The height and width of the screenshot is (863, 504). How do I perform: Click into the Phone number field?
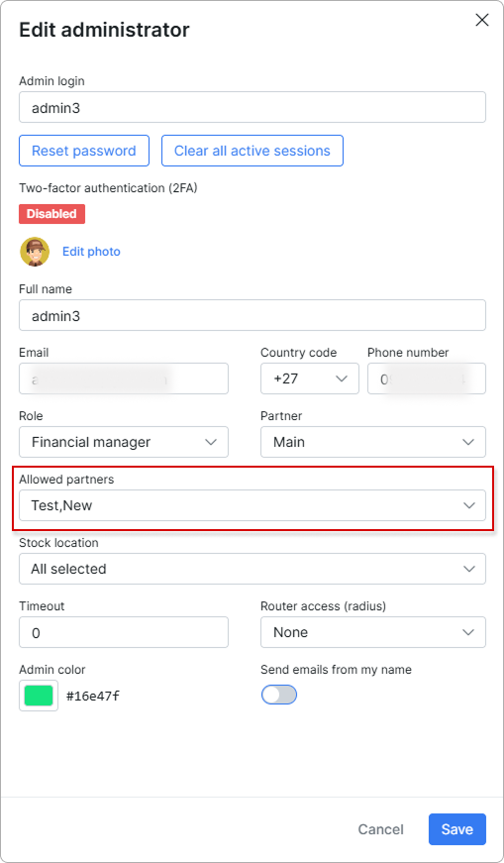click(x=427, y=378)
